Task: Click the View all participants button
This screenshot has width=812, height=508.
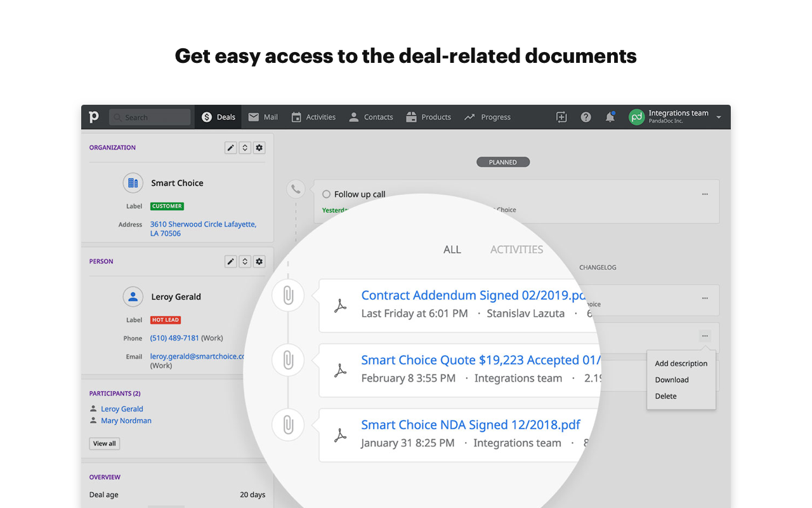Action: coord(105,443)
